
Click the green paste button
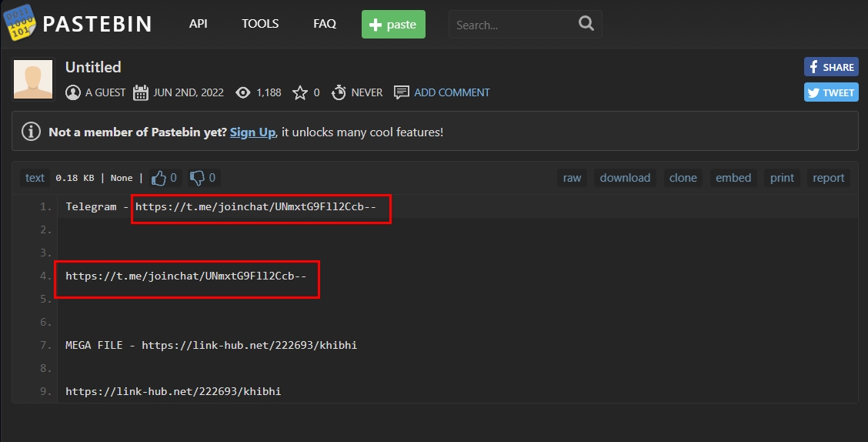coord(393,25)
